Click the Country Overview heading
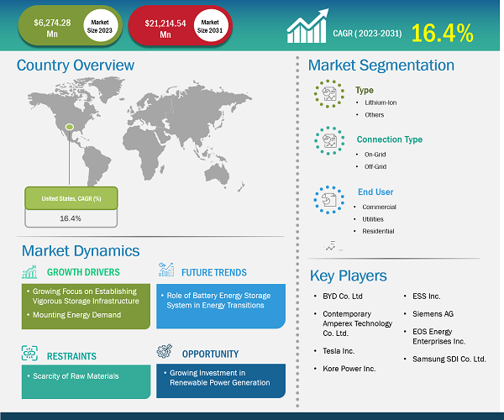The image size is (504, 420). [x=76, y=66]
